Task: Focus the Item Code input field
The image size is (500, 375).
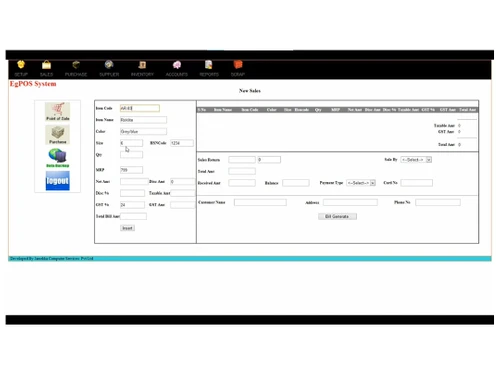Action: click(x=140, y=108)
